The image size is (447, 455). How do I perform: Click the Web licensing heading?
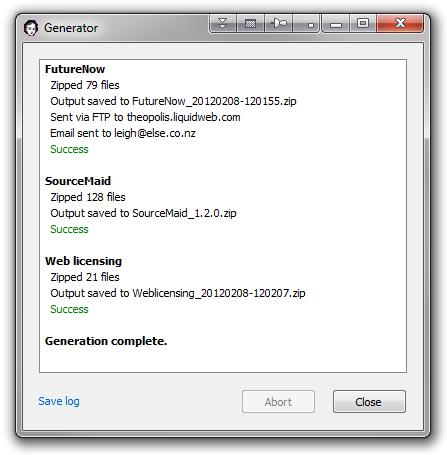83,261
